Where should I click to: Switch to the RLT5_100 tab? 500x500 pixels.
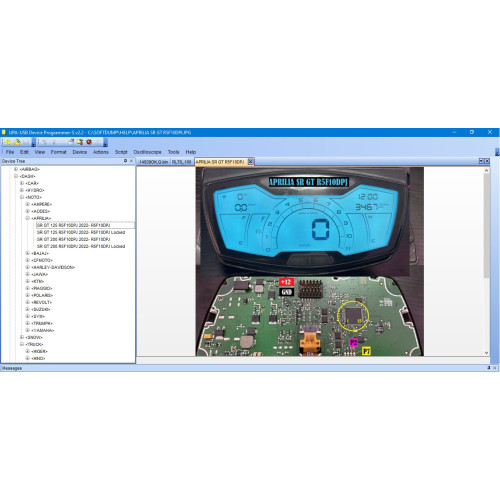(181, 162)
